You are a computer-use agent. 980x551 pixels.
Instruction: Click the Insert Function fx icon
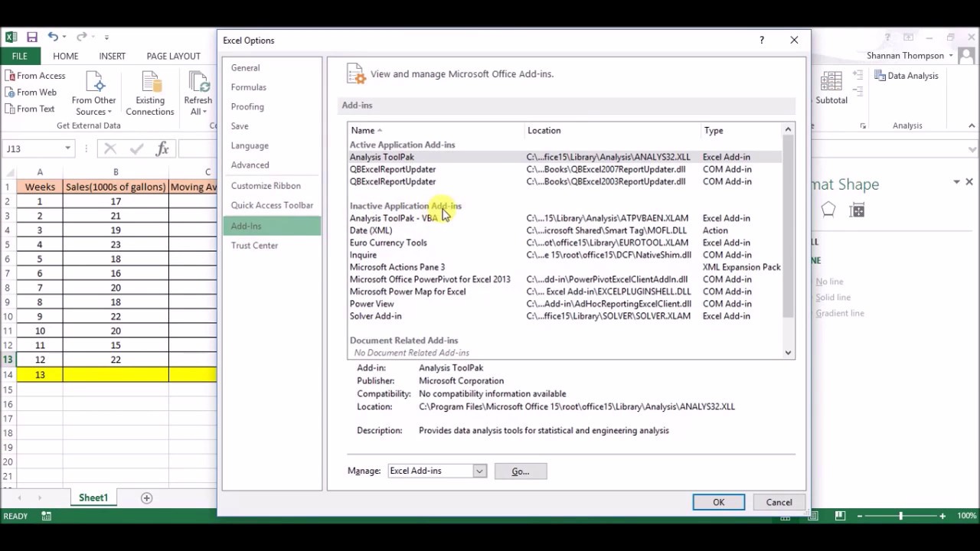pyautogui.click(x=162, y=148)
